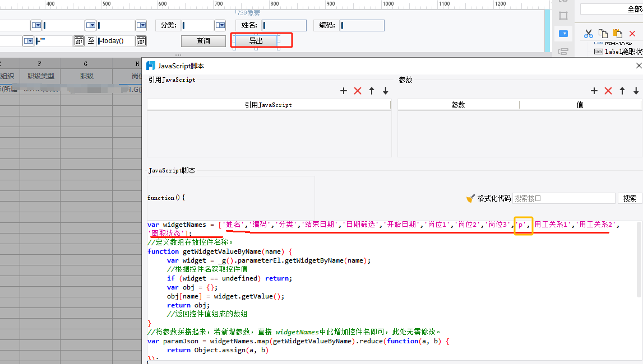Close the JavaScript脚本 dialog

pos(639,66)
